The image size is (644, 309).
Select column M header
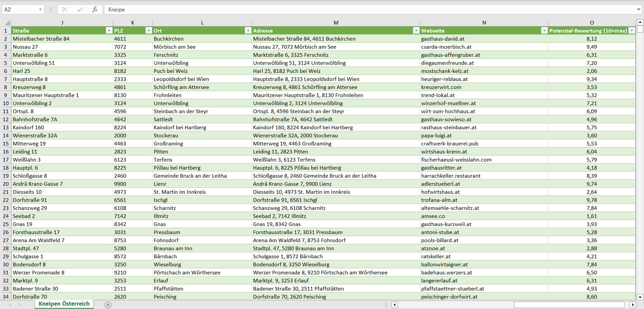[336, 23]
